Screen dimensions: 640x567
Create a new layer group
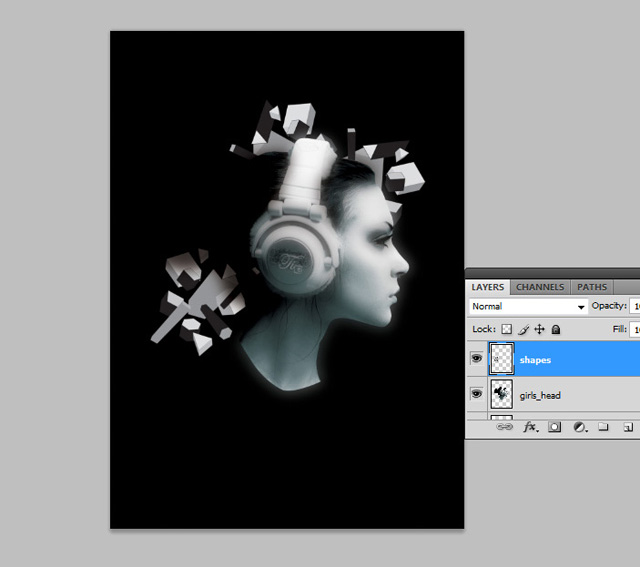(x=603, y=427)
